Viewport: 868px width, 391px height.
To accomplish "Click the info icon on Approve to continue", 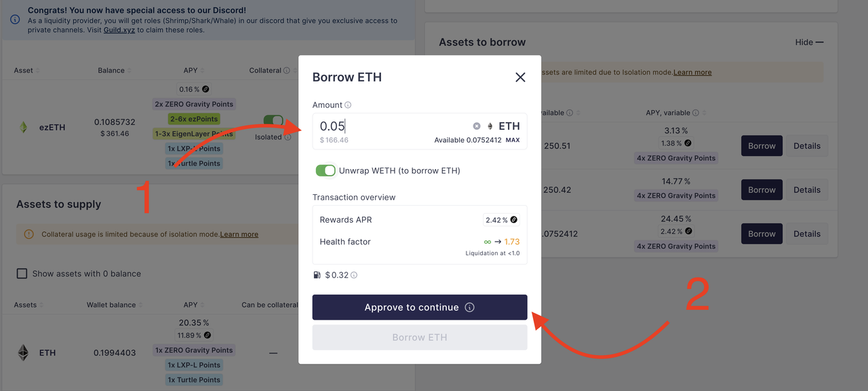I will 469,308.
